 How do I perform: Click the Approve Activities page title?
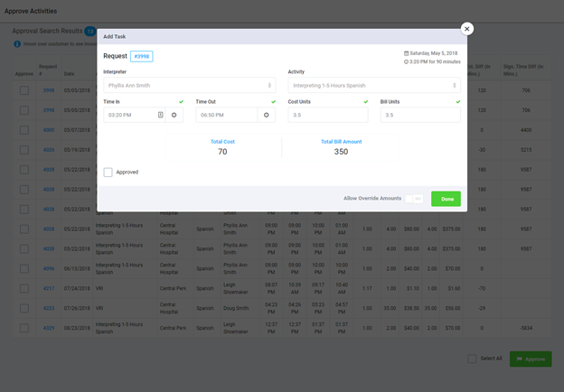click(31, 11)
